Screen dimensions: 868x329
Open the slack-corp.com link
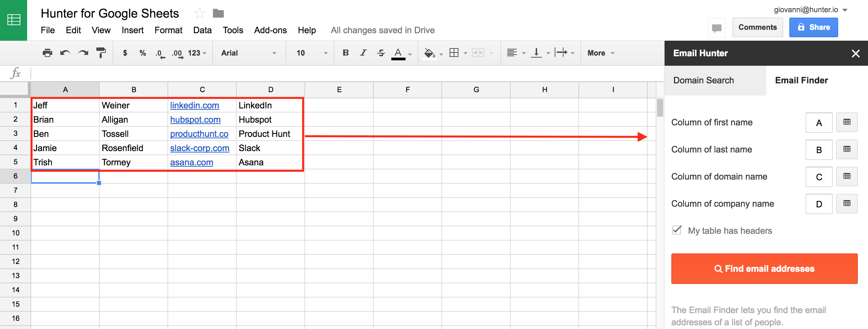coord(200,148)
